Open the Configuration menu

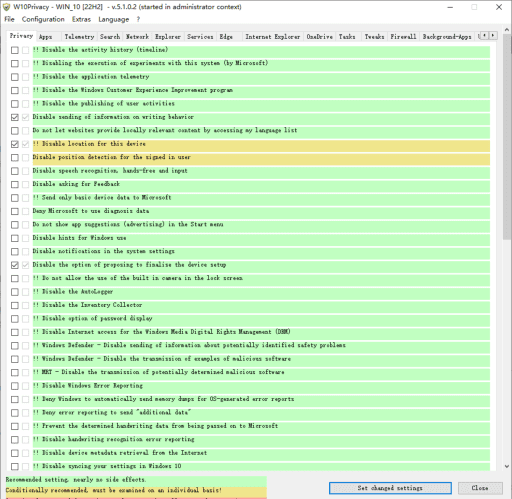pyautogui.click(x=43, y=19)
